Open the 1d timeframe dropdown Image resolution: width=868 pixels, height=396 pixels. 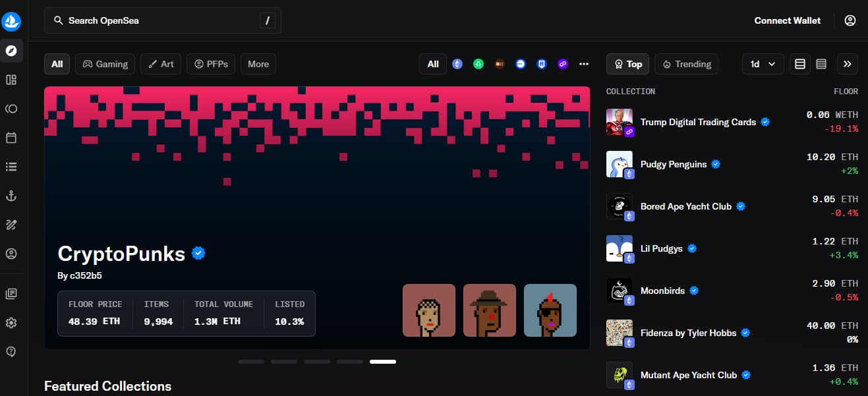[763, 64]
